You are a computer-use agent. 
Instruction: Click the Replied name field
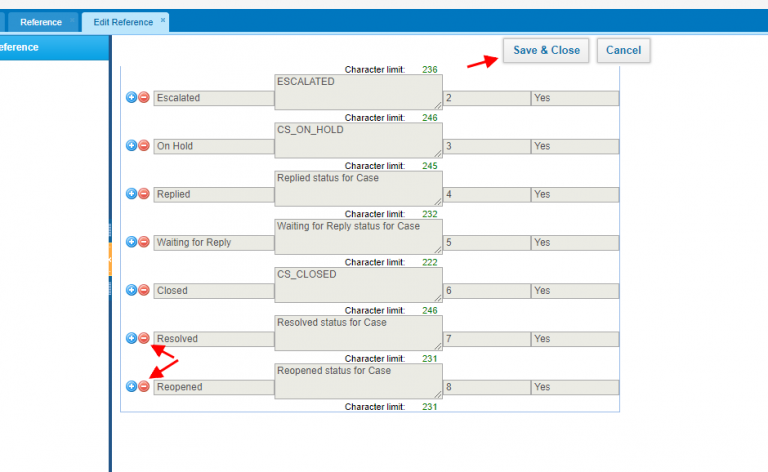coord(214,194)
